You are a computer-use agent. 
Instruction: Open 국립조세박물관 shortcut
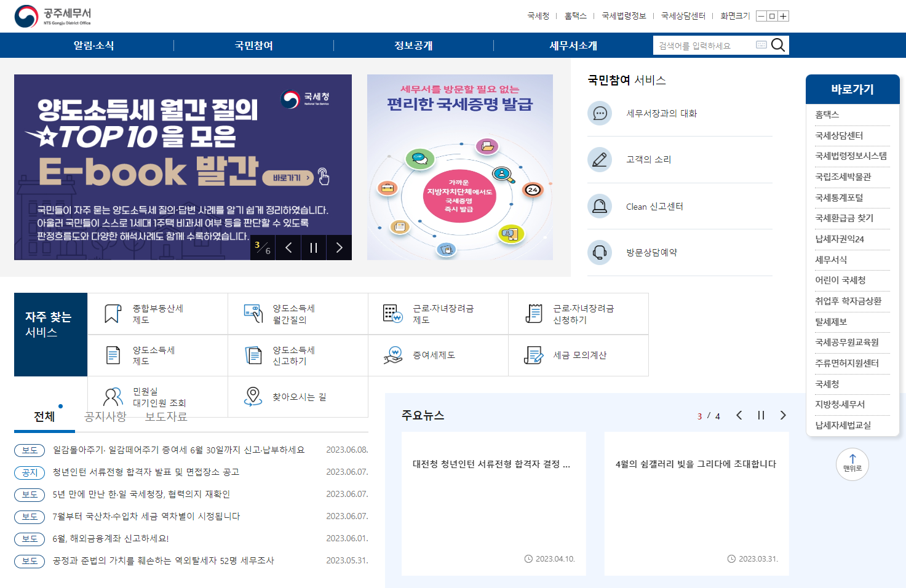[843, 177]
